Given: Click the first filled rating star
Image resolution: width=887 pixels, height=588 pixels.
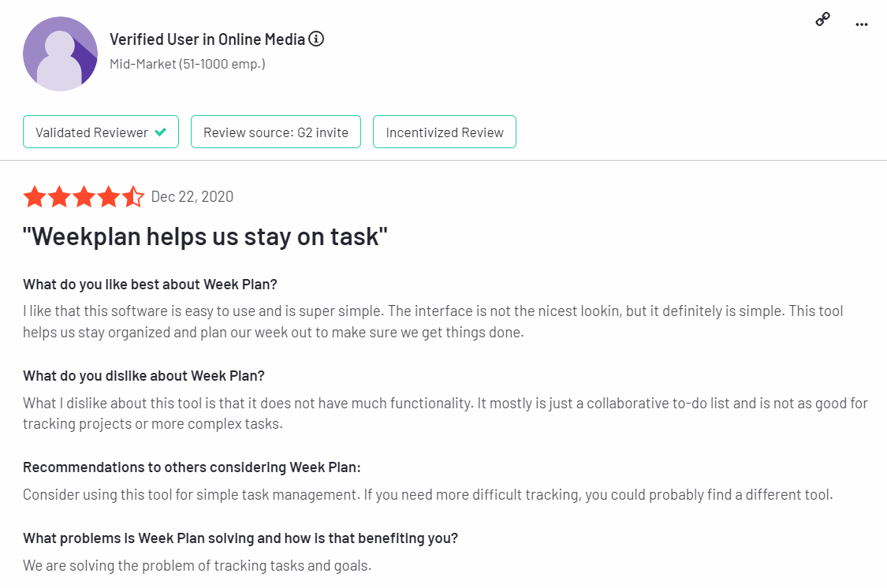Looking at the screenshot, I should pos(35,197).
